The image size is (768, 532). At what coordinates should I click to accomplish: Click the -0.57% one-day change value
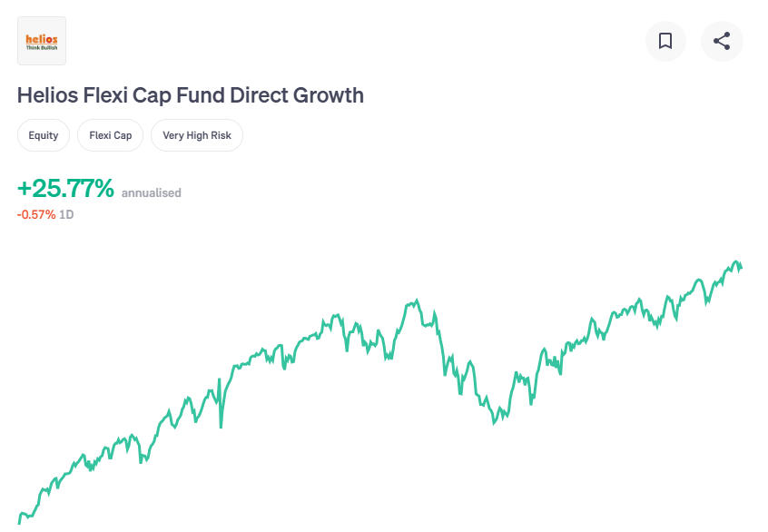click(x=36, y=214)
